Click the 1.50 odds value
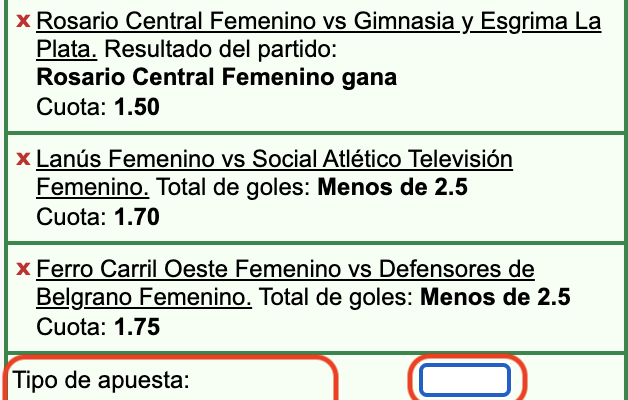The height and width of the screenshot is (400, 628). [138, 105]
